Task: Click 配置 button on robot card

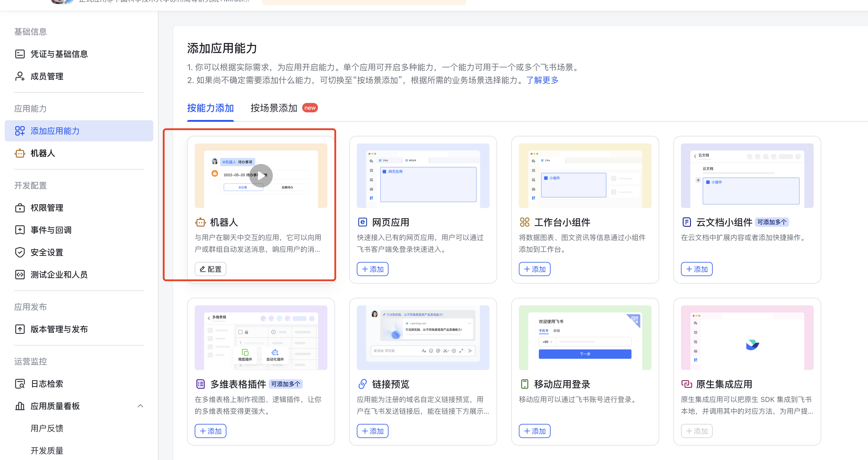Action: tap(210, 269)
